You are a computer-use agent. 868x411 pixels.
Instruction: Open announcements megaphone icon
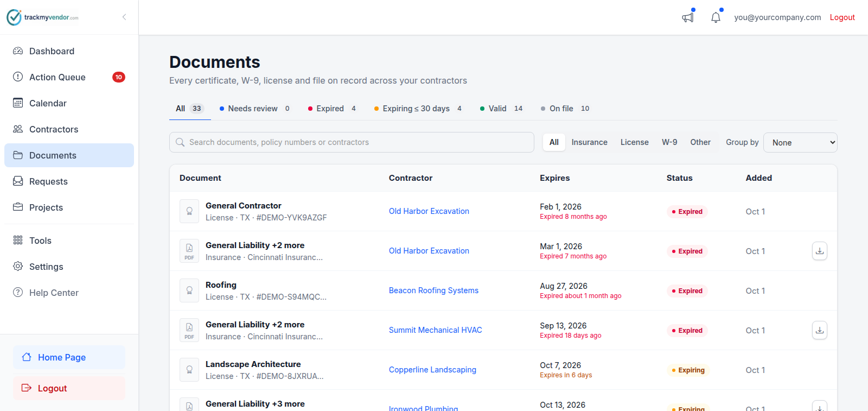click(x=688, y=17)
